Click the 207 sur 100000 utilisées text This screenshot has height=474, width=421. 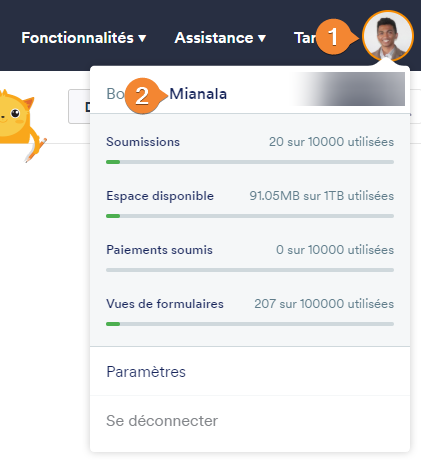click(324, 304)
